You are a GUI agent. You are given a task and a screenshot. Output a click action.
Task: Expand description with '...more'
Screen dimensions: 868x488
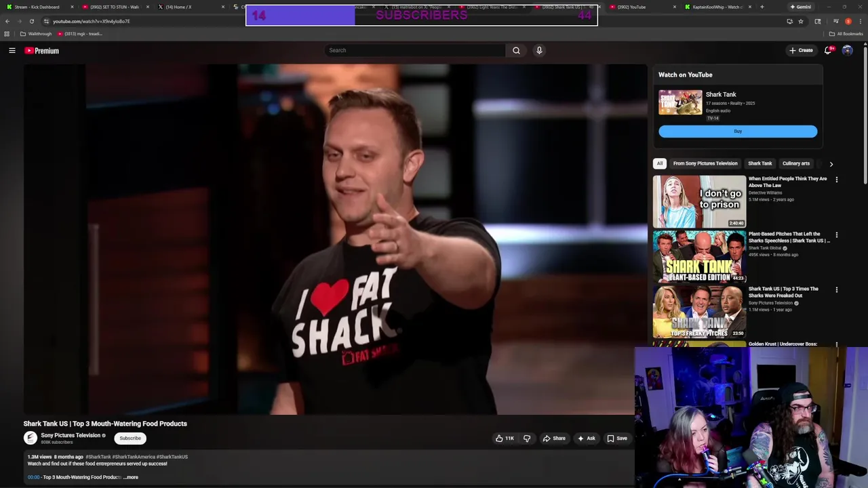point(130,477)
